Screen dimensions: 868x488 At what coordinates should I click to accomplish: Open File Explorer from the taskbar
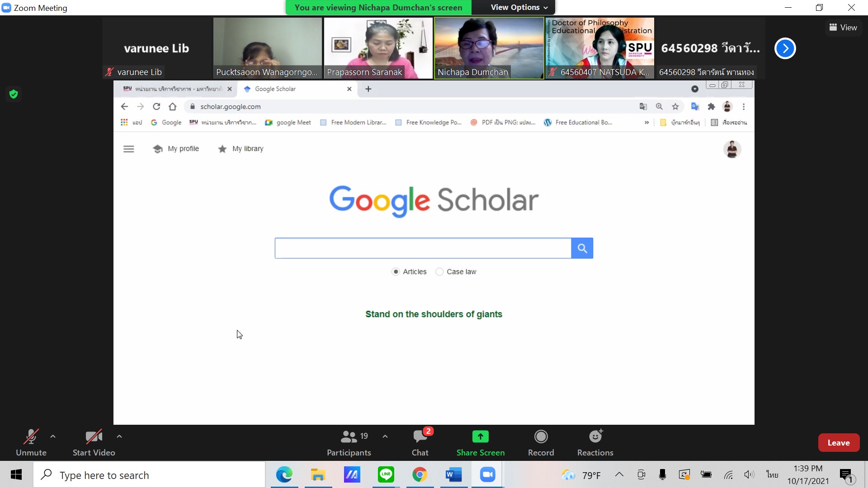tap(318, 475)
